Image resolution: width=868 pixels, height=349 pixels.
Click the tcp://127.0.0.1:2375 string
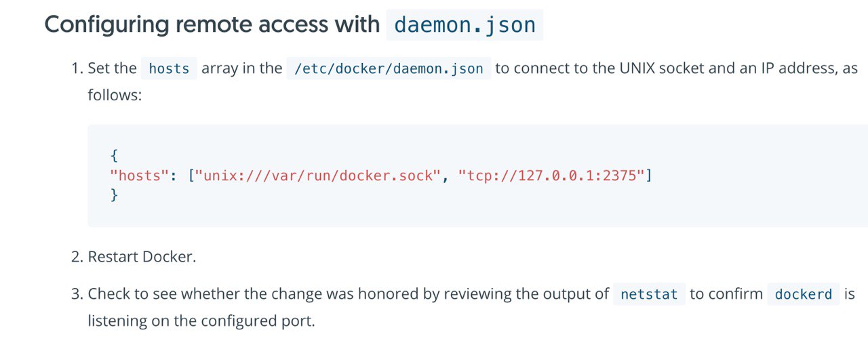point(551,176)
